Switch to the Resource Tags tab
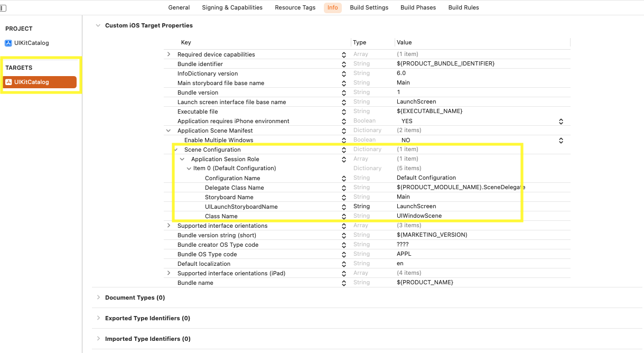Screen dimensions: 644x353 click(295, 7)
